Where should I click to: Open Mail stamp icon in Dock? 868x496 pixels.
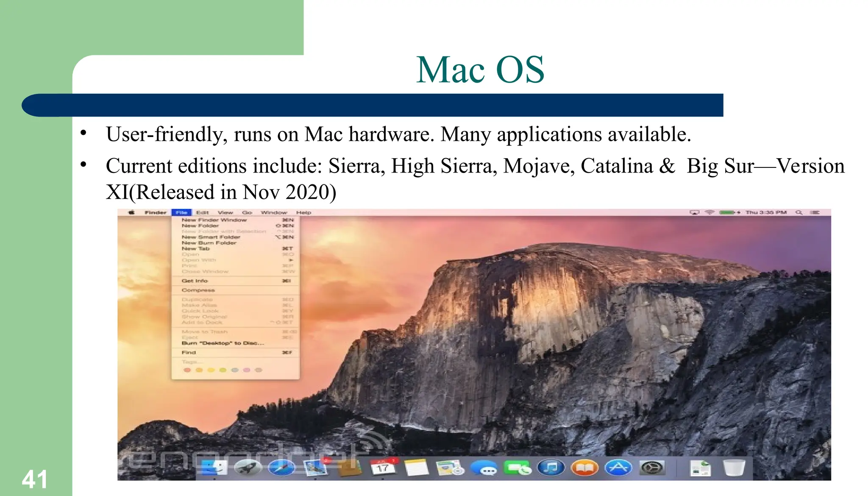pyautogui.click(x=316, y=468)
